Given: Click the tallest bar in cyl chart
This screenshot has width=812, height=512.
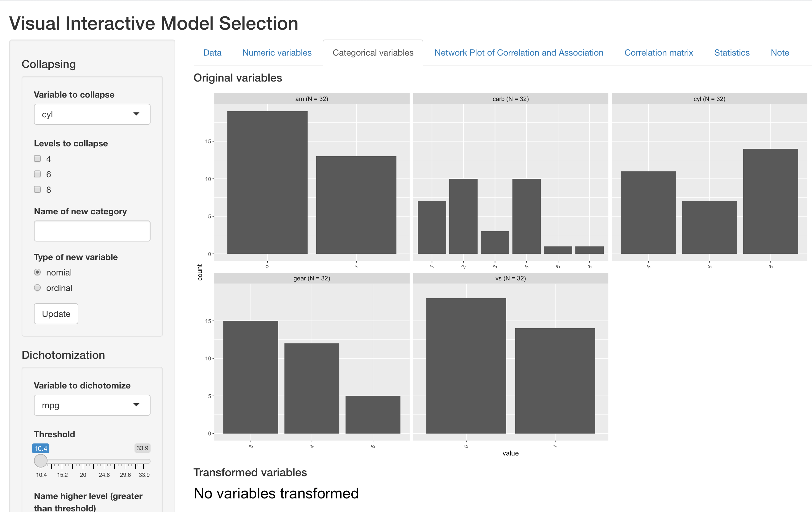Looking at the screenshot, I should pos(770,201).
